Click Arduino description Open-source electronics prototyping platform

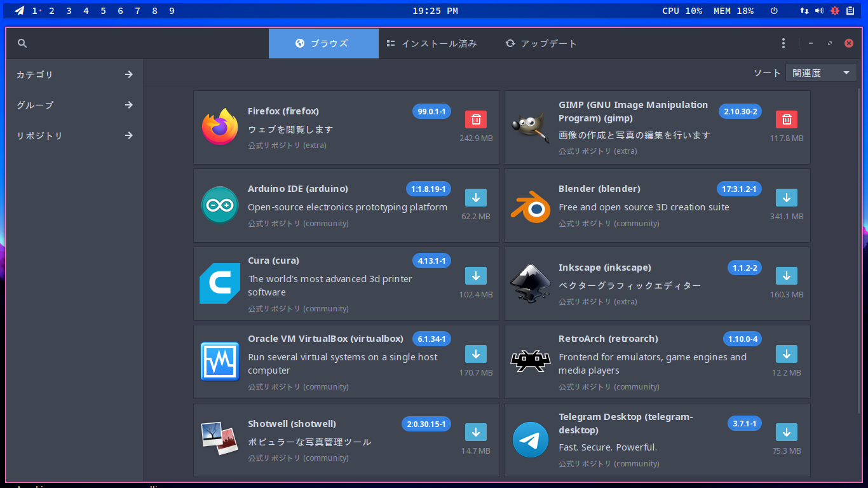click(348, 207)
